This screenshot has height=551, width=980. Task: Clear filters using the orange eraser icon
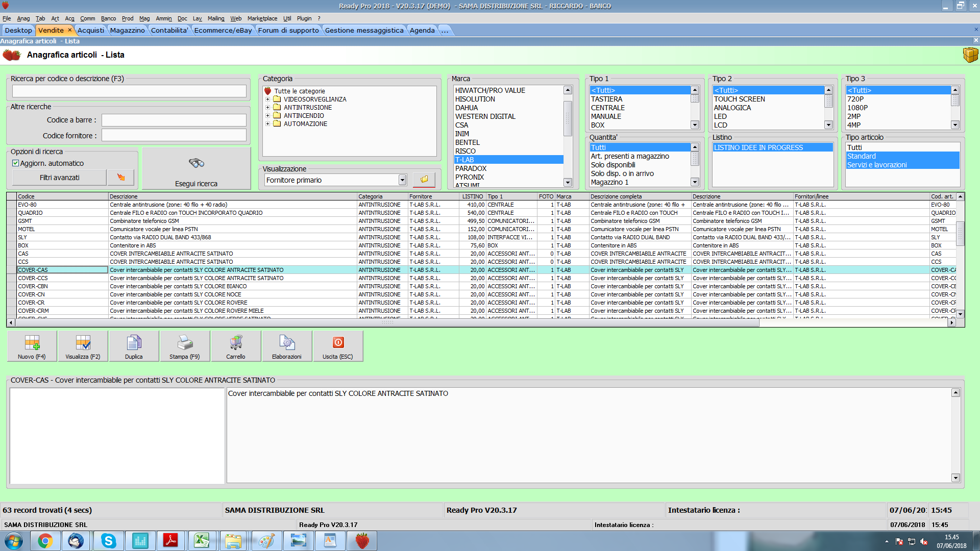(121, 178)
